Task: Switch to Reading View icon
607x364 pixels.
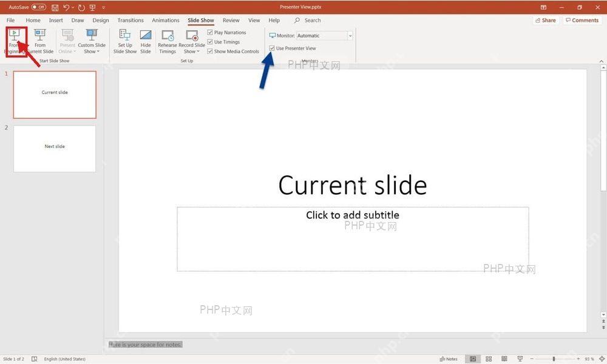Action: [x=504, y=359]
